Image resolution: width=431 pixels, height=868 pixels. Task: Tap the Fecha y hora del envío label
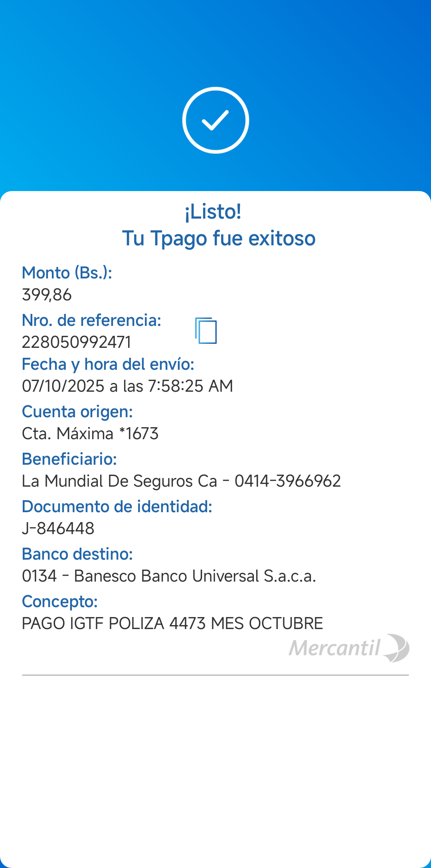coord(108,364)
